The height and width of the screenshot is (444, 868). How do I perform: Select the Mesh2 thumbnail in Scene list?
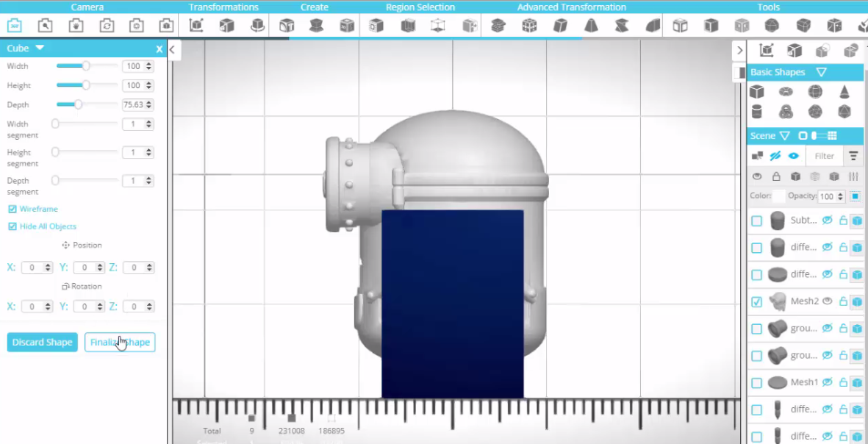tap(778, 301)
